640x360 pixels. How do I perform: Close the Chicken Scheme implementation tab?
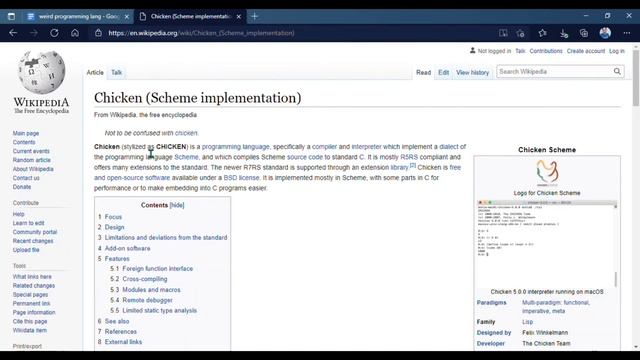[x=239, y=16]
